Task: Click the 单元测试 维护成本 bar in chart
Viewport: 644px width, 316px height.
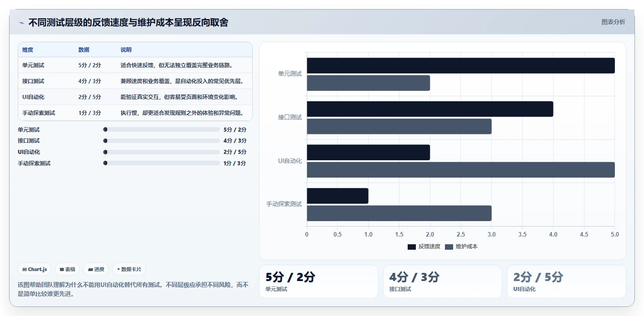Action: tap(368, 83)
